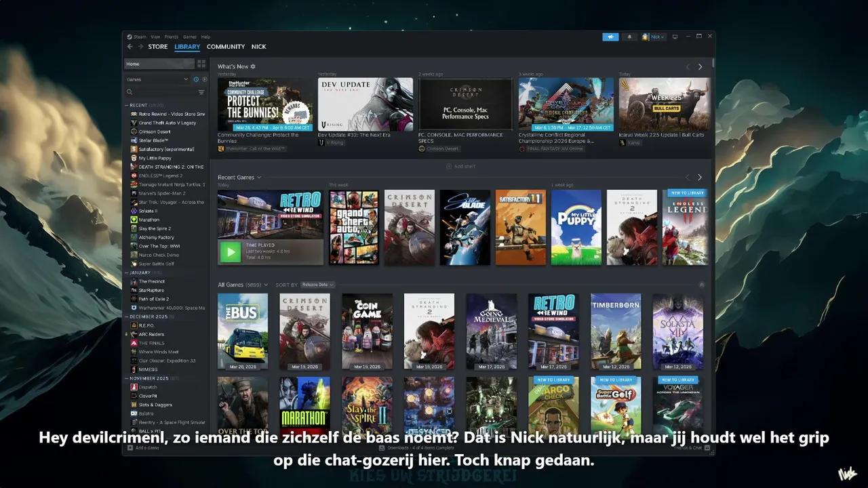Select the Satisfactory sidebar game icon
Screen dimensions: 868x488
tap(134, 149)
